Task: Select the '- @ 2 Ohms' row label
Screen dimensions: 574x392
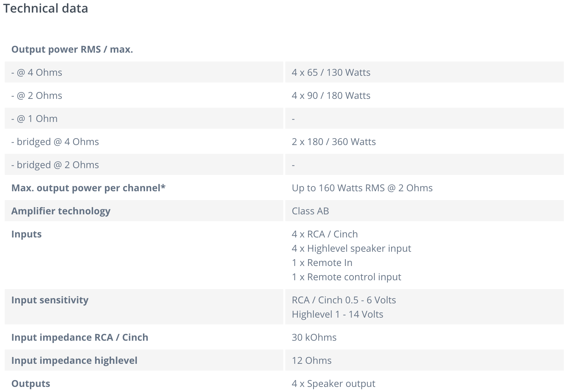Action: click(37, 96)
